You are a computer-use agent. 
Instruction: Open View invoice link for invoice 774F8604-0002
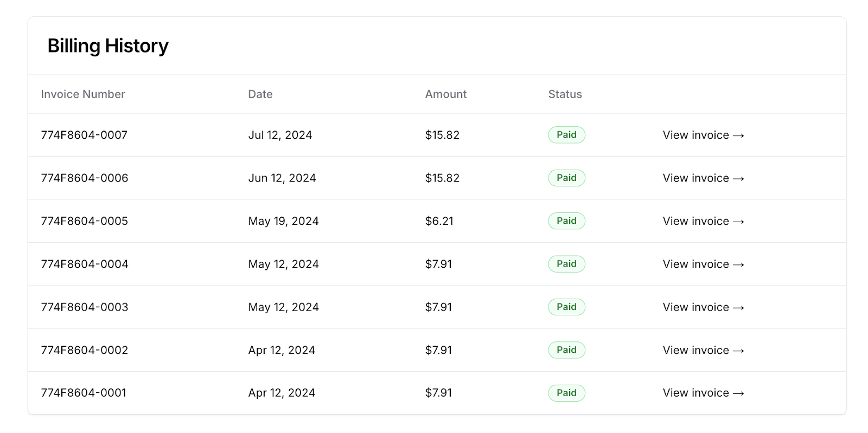coord(703,350)
